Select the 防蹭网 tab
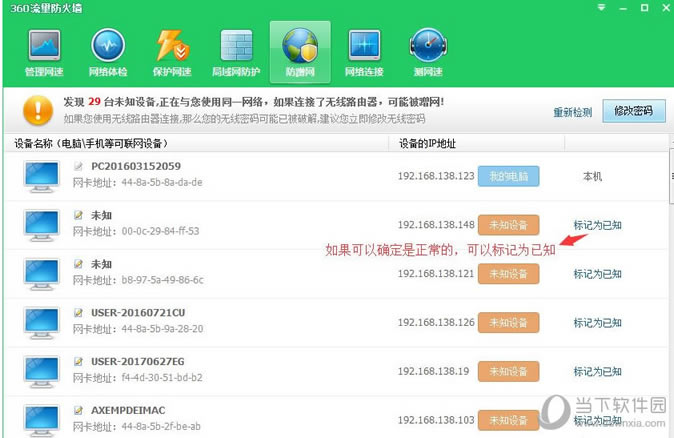 coord(300,52)
